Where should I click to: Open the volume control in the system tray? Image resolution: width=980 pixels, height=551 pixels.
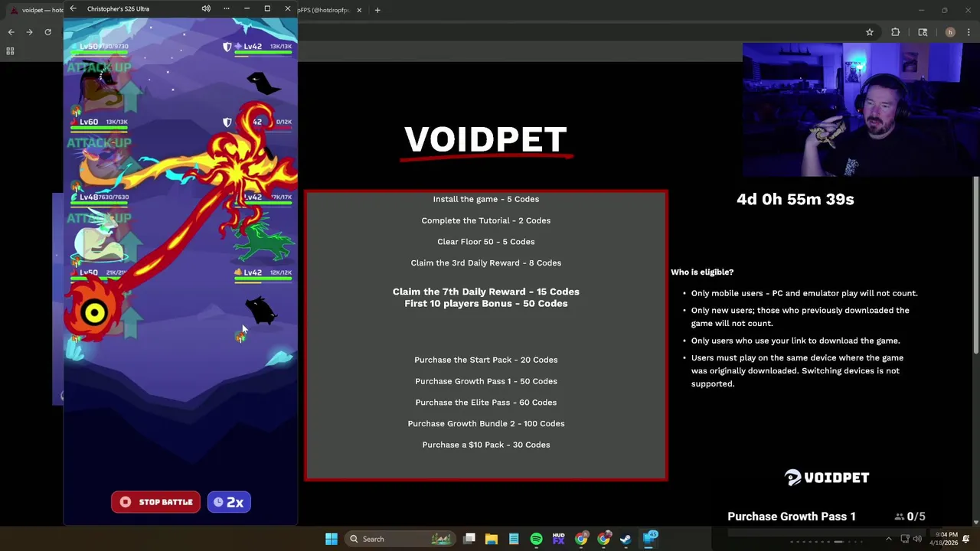click(917, 539)
